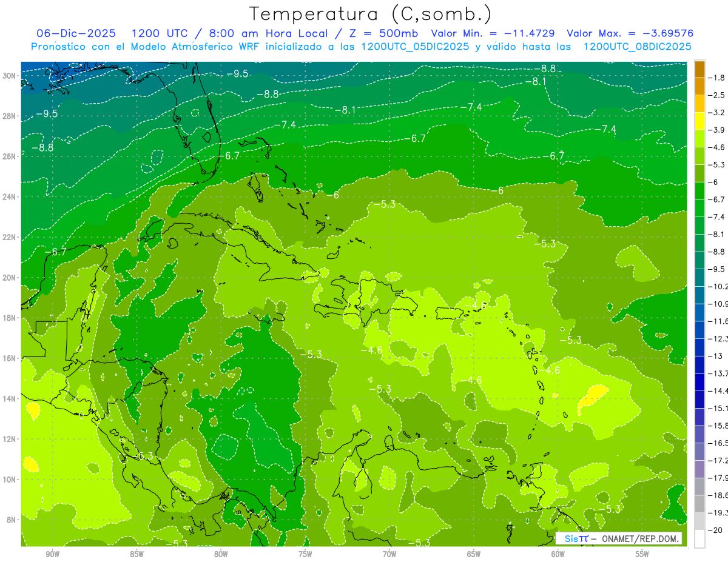The height and width of the screenshot is (562, 728).
Task: Click the purple swatch between -17.2 and -17.9
Action: [699, 469]
